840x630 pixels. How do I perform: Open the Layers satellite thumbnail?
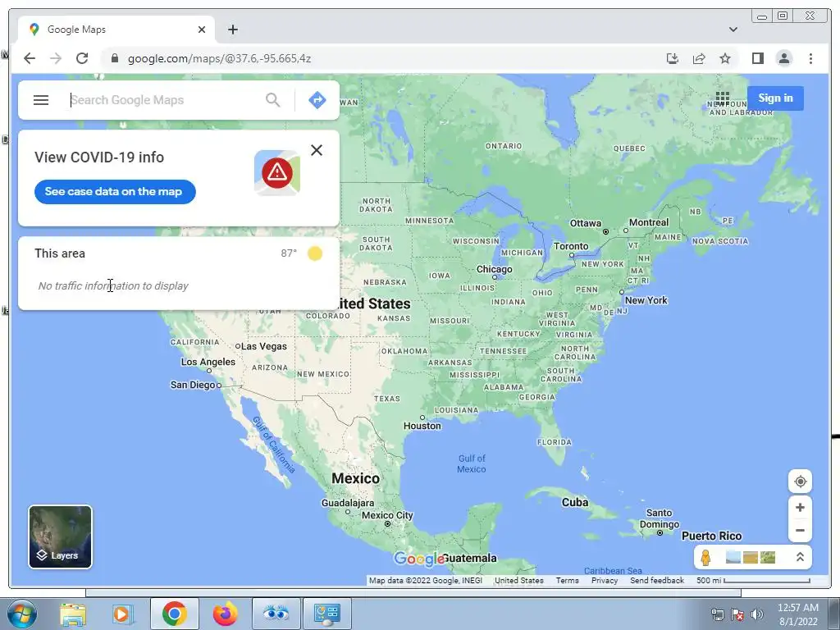point(60,536)
